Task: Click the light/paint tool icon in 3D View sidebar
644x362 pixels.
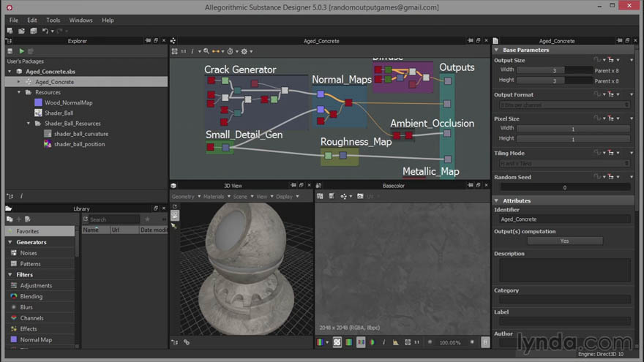Action: click(175, 226)
